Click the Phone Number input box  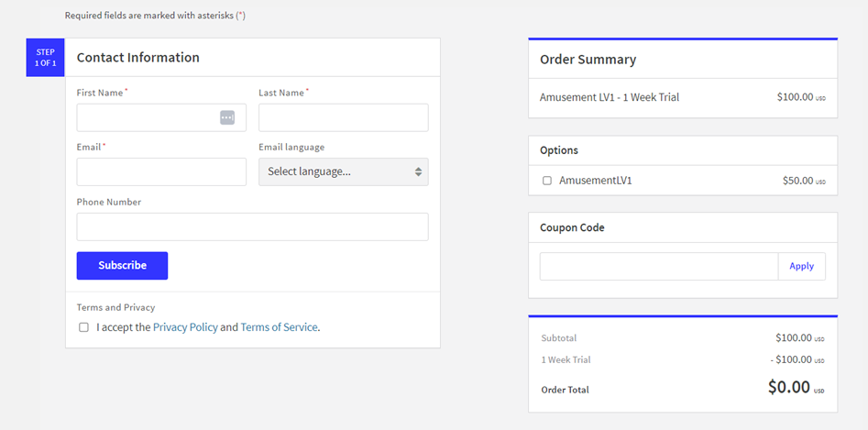click(252, 226)
